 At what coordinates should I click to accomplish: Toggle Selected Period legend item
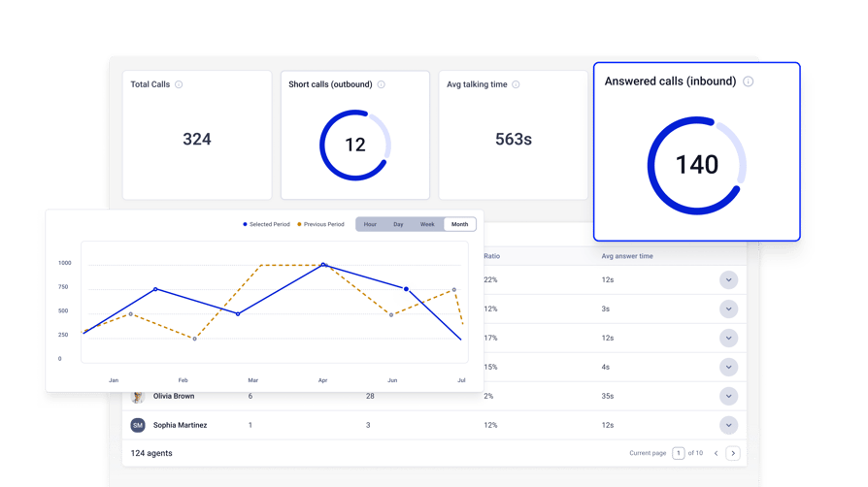click(x=266, y=224)
